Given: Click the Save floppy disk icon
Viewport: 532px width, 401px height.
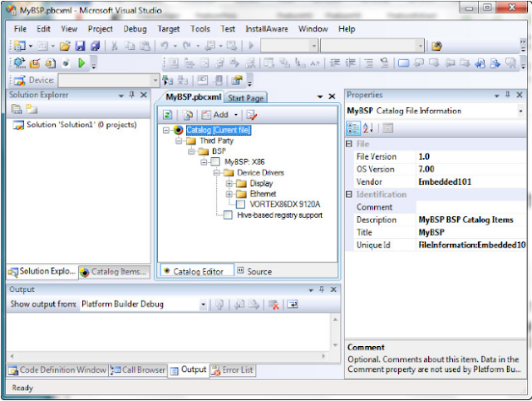Looking at the screenshot, I should tap(80, 46).
